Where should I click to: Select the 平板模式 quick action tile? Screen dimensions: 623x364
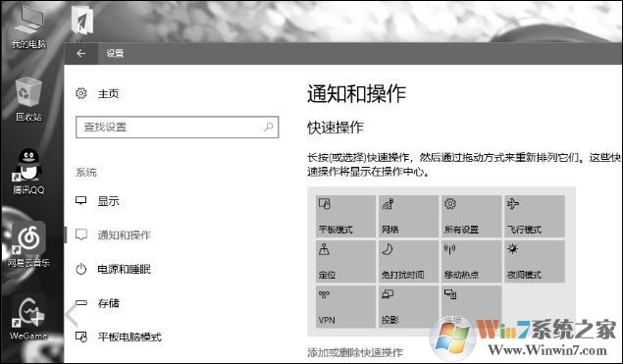(x=345, y=216)
